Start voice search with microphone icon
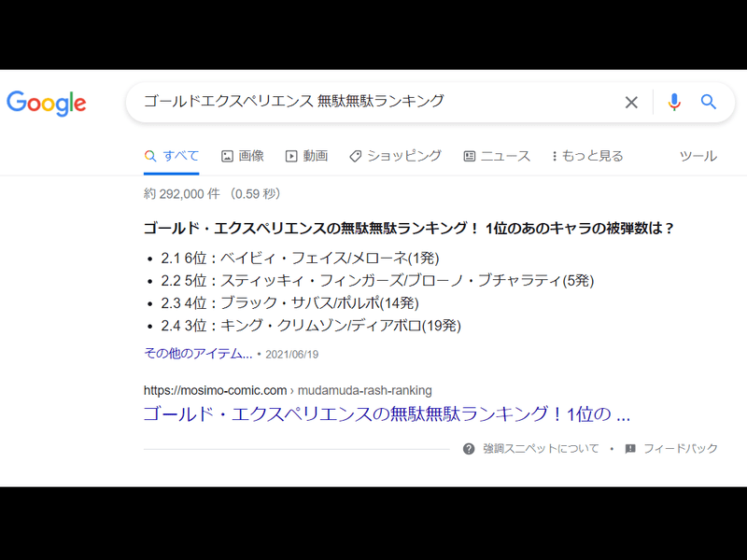This screenshot has width=747, height=560. (x=674, y=103)
